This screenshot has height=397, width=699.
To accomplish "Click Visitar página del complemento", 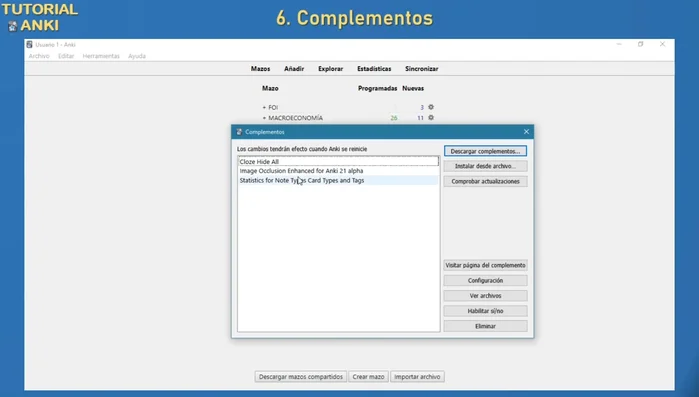I will [485, 265].
